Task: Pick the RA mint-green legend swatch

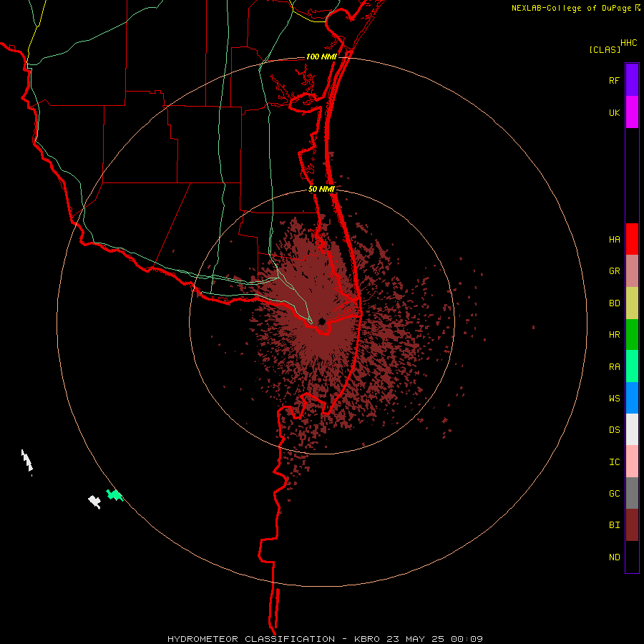Action: point(632,366)
